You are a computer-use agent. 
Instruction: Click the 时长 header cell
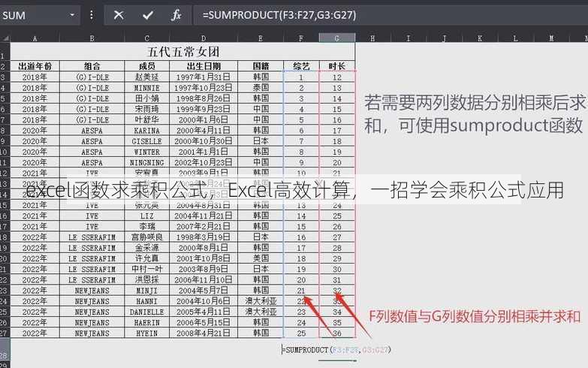click(336, 66)
